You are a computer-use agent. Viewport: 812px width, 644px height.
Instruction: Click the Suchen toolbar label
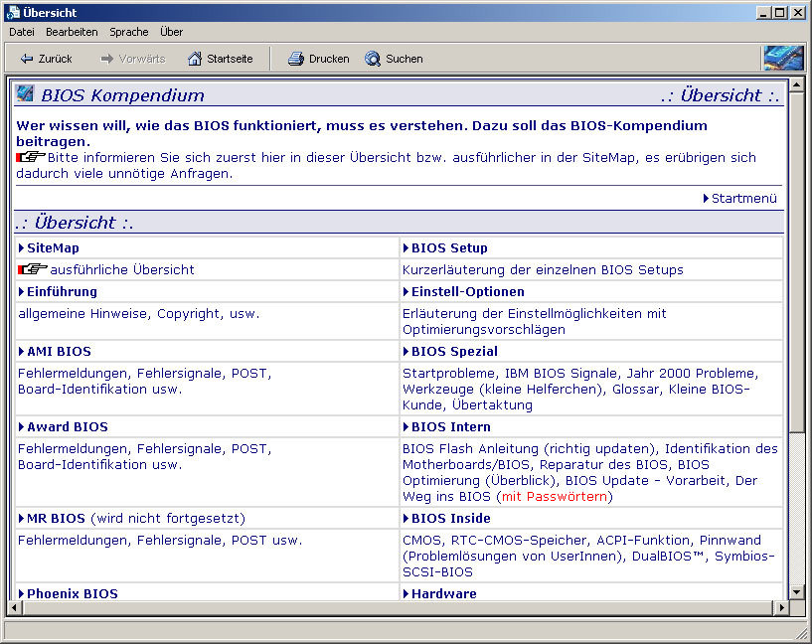(x=405, y=59)
